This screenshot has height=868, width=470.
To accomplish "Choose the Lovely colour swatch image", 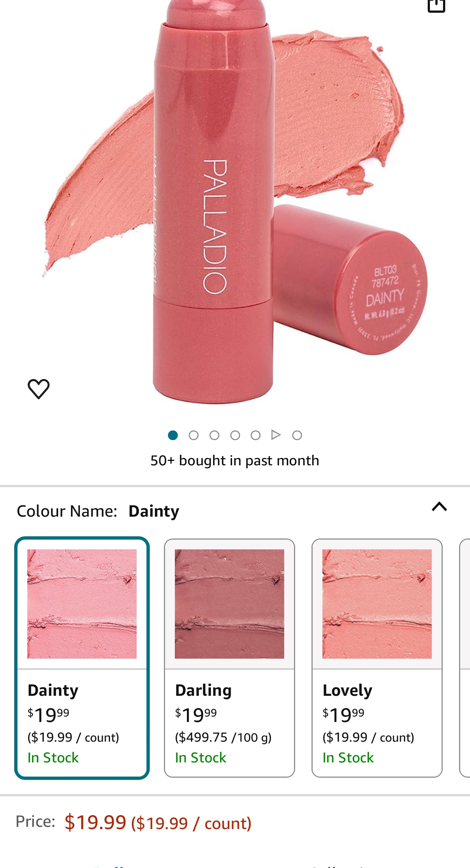I will pos(377,604).
